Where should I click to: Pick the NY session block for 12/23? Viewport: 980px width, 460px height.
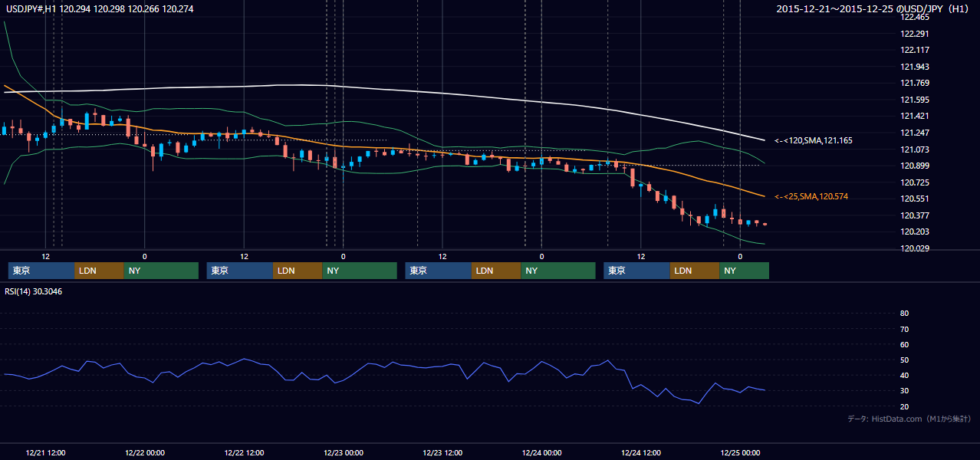click(558, 271)
